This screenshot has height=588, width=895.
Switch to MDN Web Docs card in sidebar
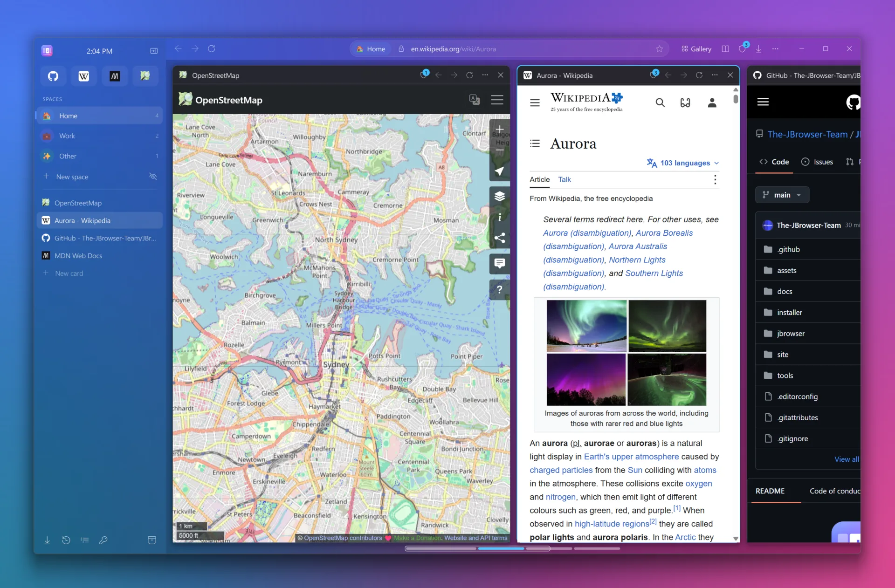click(99, 256)
